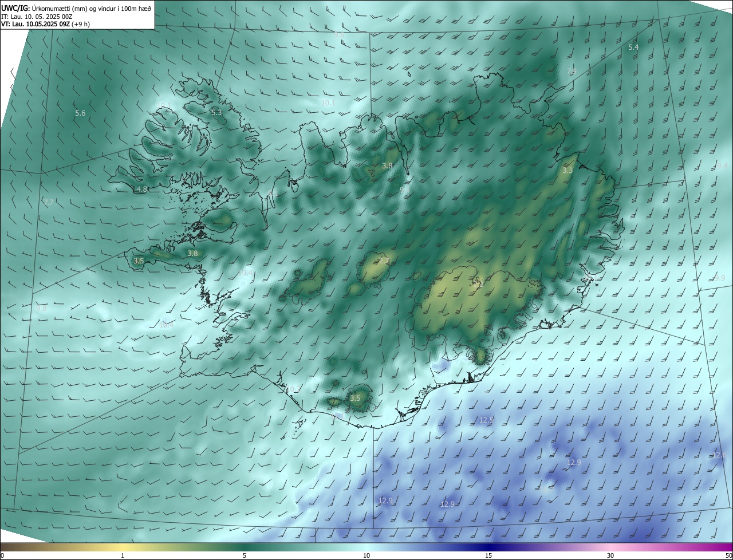733x560 pixels.
Task: Click the 12.5 value label over the sea
Action: [486, 420]
